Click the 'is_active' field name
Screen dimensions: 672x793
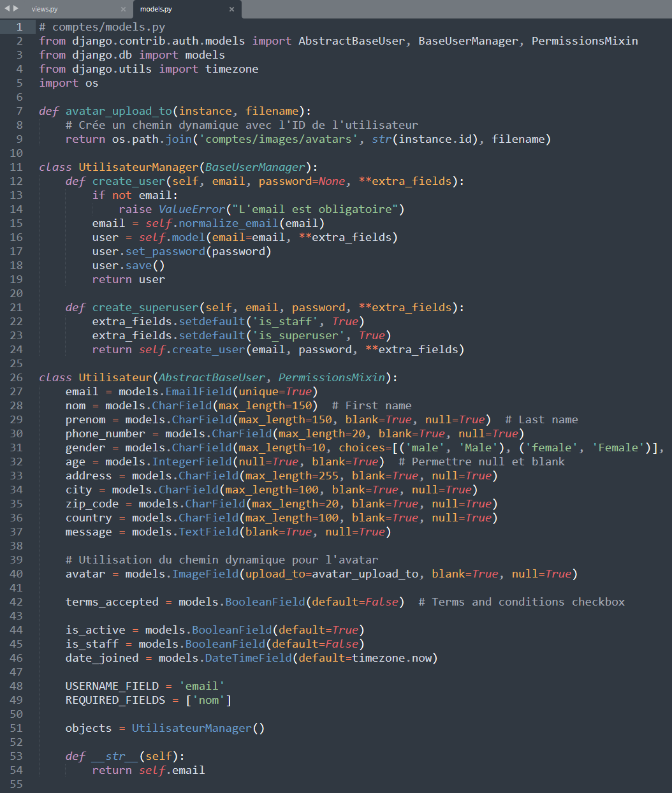[96, 630]
